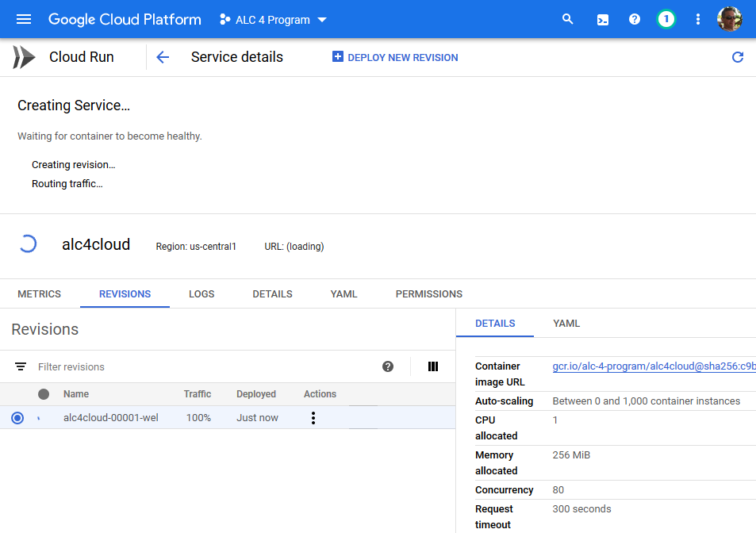756x533 pixels.
Task: Click the search magnifier icon
Action: [567, 19]
